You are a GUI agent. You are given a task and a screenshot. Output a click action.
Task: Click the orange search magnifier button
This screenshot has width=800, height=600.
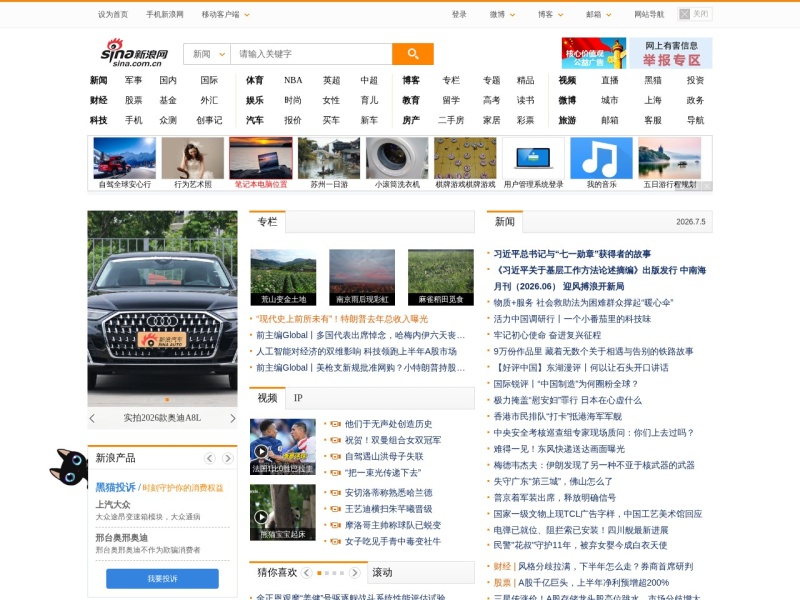(x=413, y=54)
